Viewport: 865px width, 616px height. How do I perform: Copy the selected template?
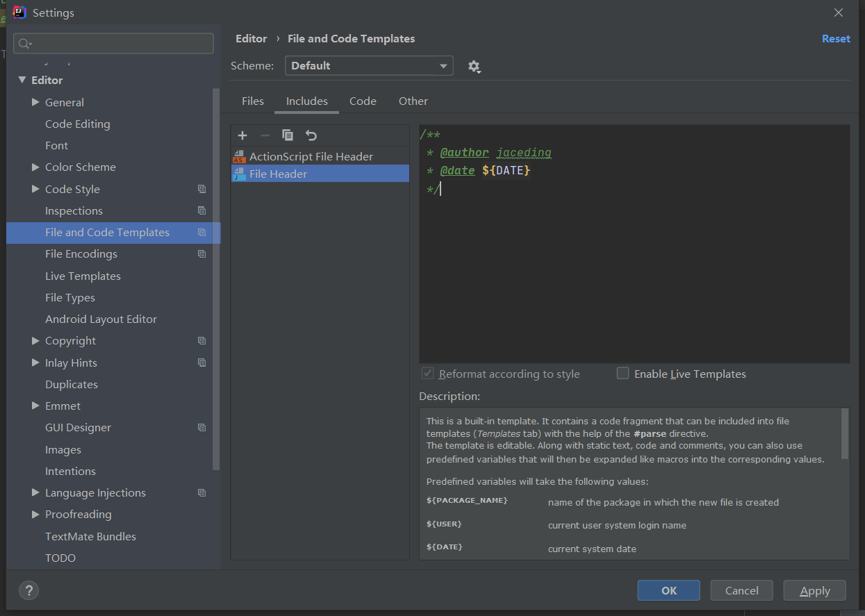click(288, 135)
